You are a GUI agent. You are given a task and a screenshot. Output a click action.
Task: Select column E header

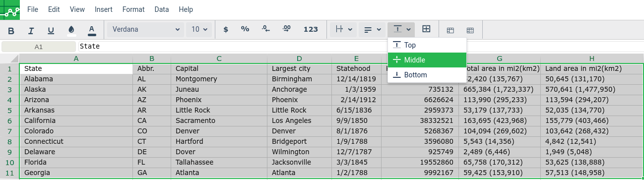[356, 59]
